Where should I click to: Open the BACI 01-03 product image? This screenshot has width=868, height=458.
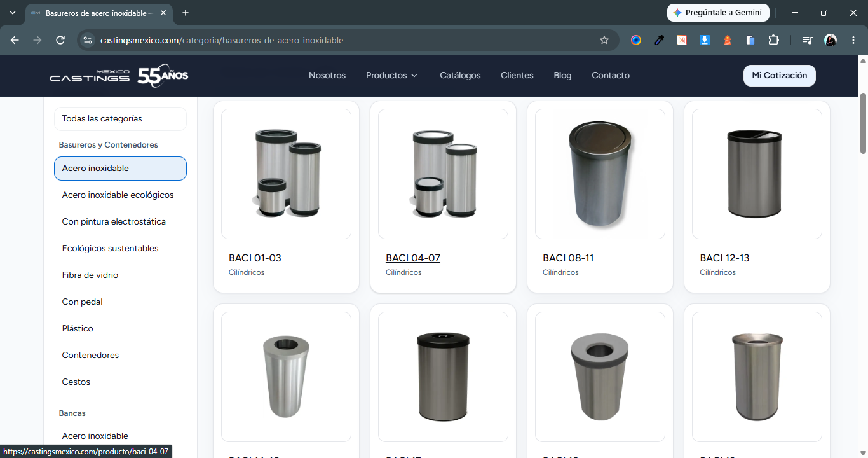286,174
